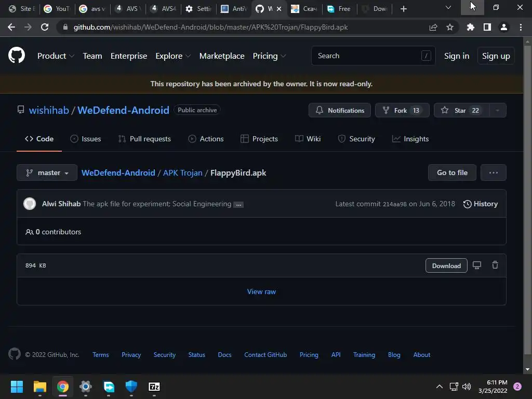
Task: Click the View raw link
Action: pos(262,291)
